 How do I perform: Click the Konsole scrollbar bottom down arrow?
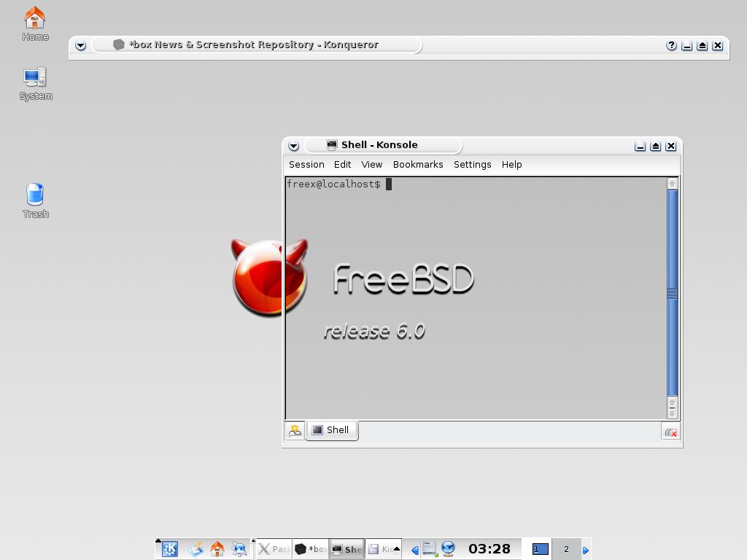pos(672,414)
